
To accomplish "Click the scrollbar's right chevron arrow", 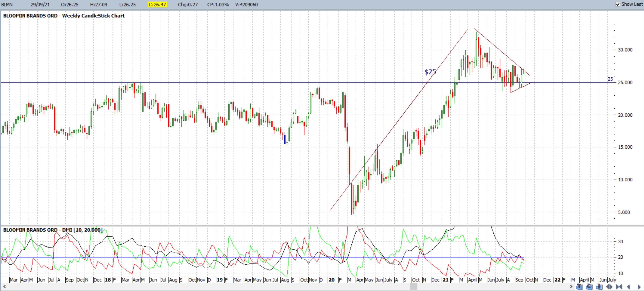I will pos(571,287).
